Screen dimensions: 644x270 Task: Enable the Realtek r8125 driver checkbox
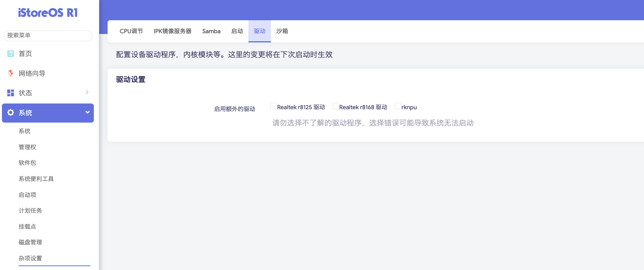tap(274, 106)
